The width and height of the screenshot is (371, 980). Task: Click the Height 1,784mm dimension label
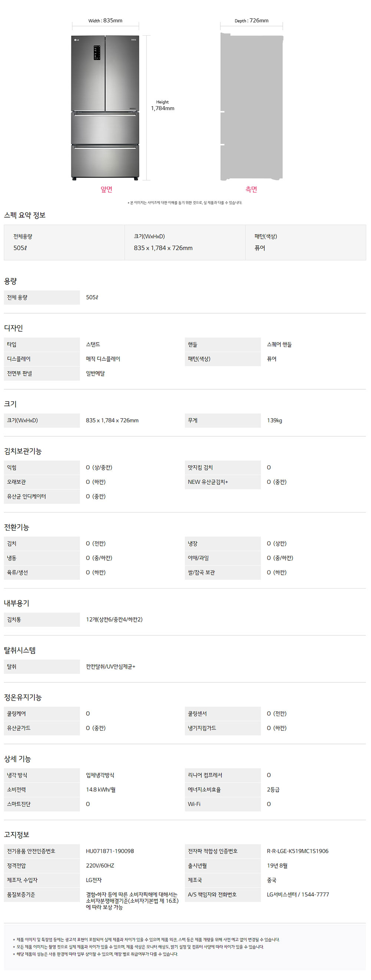tap(162, 105)
